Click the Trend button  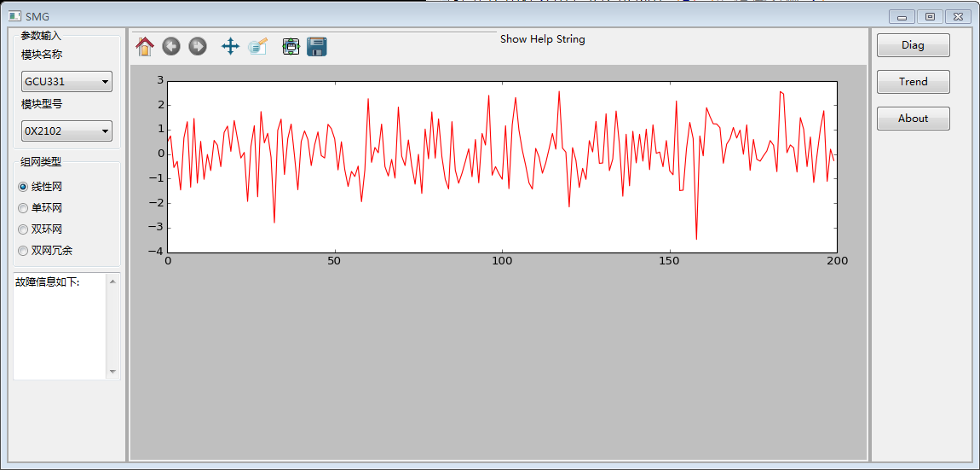914,81
